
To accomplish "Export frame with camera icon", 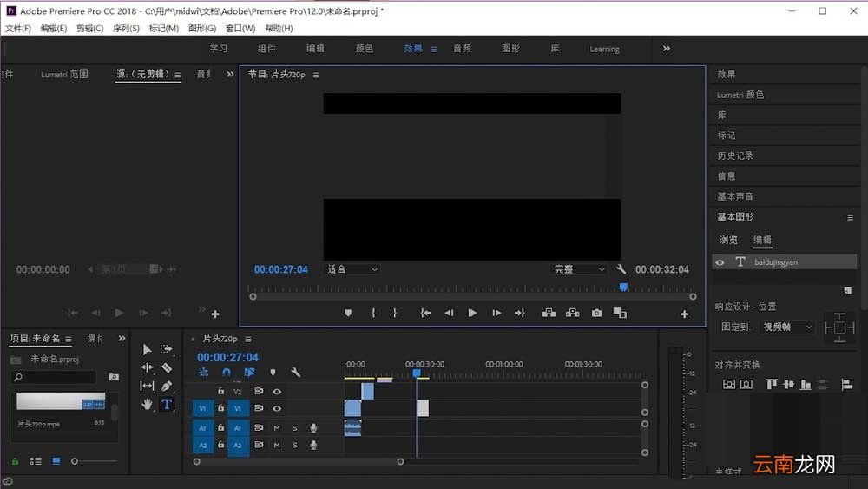I will [x=596, y=313].
